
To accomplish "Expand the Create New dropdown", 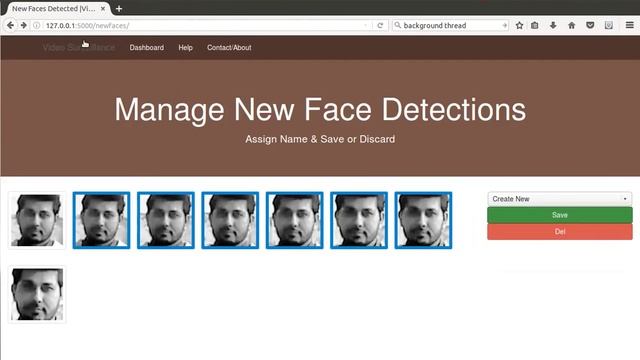I will [560, 199].
